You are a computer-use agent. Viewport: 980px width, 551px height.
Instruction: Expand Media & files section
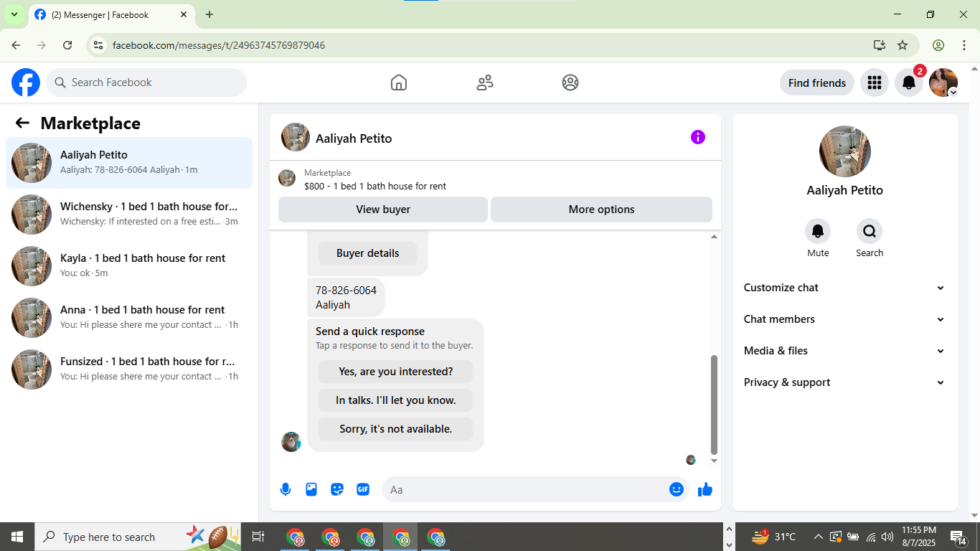[x=844, y=351]
